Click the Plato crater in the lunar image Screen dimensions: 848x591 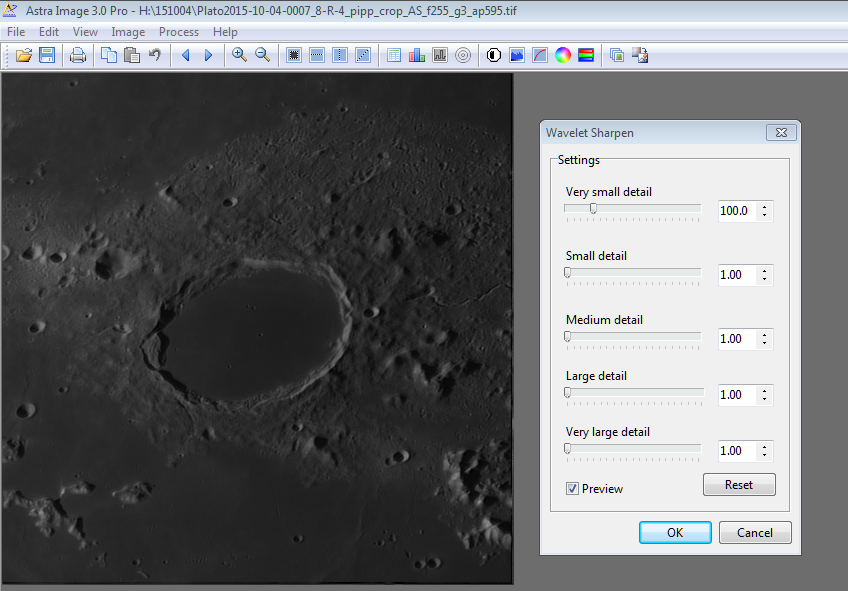click(249, 333)
